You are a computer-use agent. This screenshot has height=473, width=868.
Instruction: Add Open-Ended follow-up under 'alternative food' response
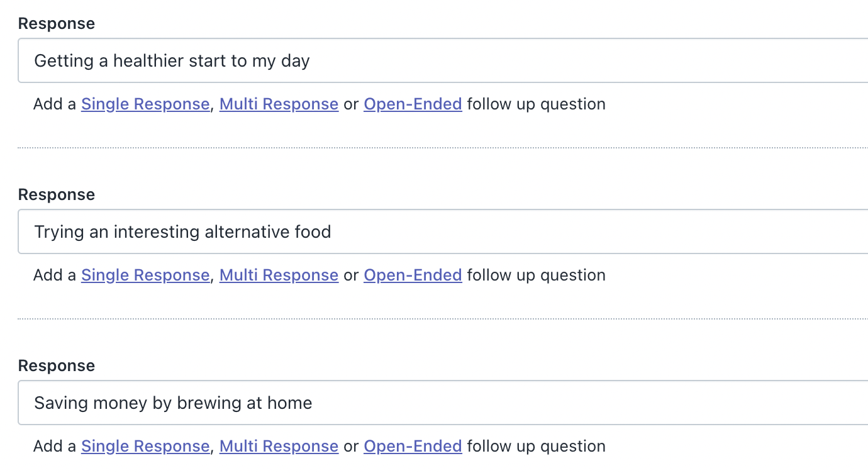[413, 275]
